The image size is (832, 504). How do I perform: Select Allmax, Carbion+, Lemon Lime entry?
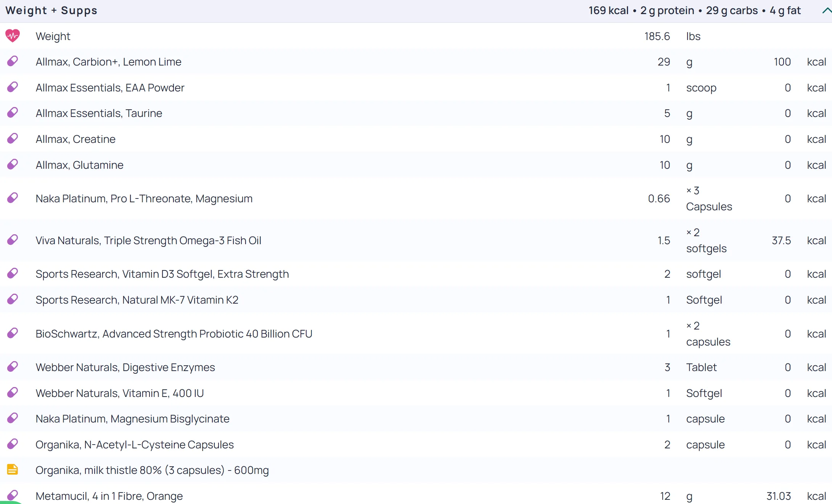tap(108, 62)
